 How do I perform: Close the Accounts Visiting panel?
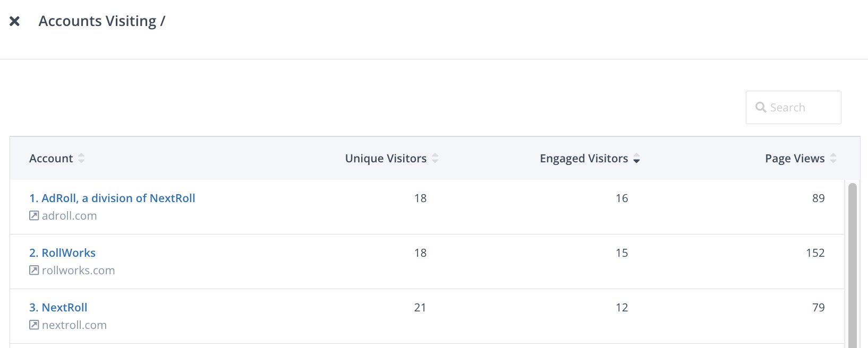pos(15,21)
